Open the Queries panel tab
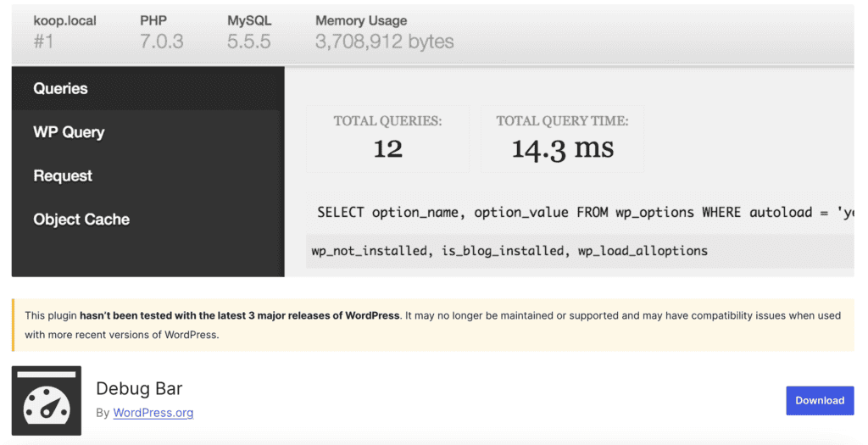868x445 pixels. [x=147, y=88]
